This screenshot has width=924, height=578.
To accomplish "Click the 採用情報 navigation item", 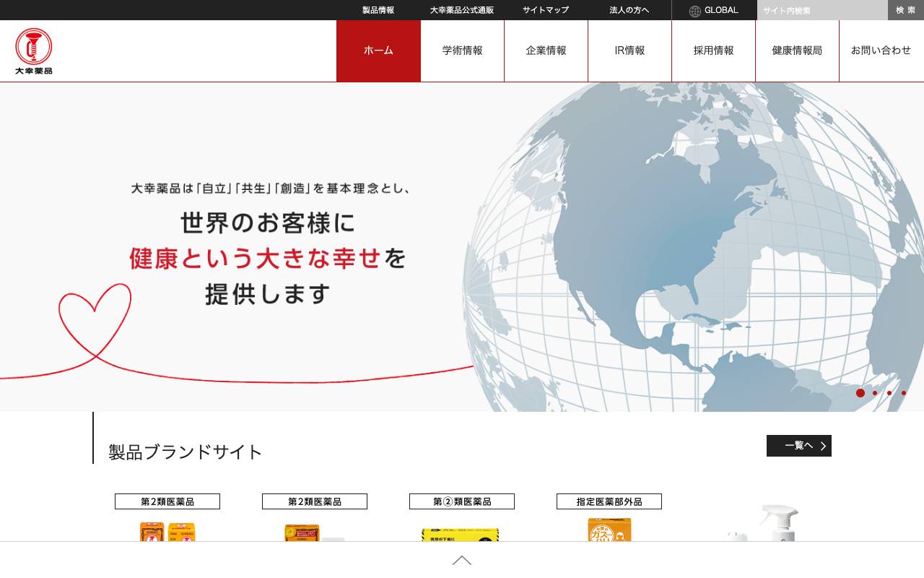I will tap(713, 51).
